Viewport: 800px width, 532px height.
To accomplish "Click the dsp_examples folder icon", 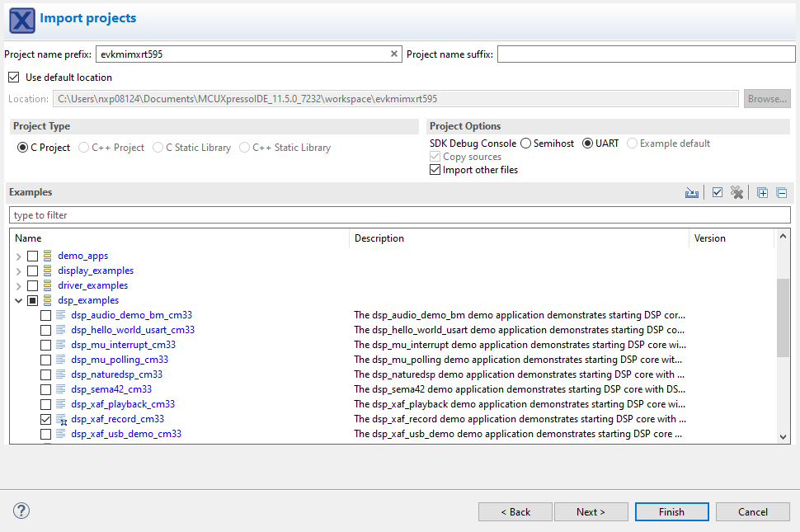I will (48, 300).
